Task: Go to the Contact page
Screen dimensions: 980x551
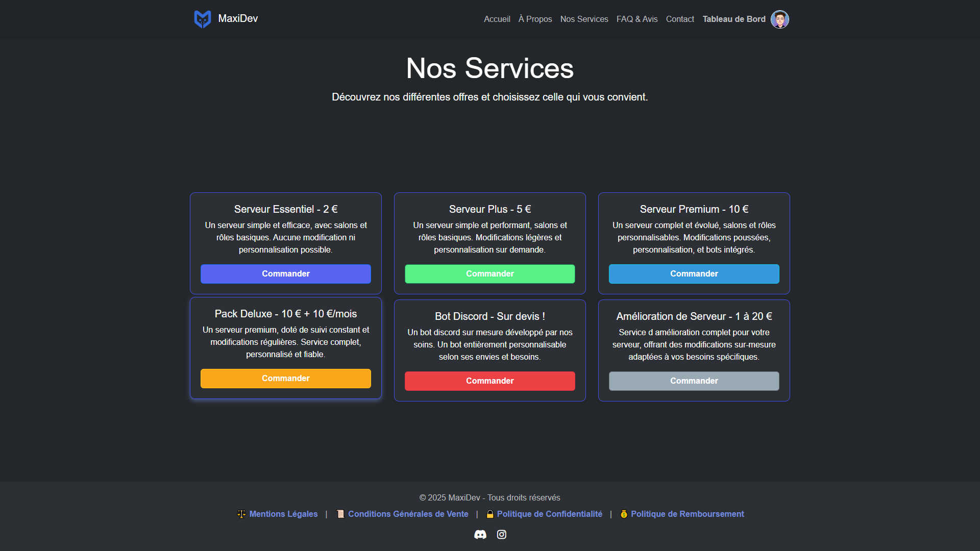Action: (x=680, y=19)
